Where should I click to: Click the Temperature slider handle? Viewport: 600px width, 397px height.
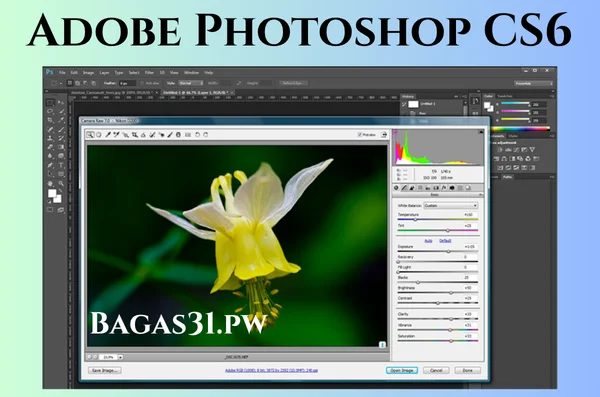pyautogui.click(x=416, y=220)
